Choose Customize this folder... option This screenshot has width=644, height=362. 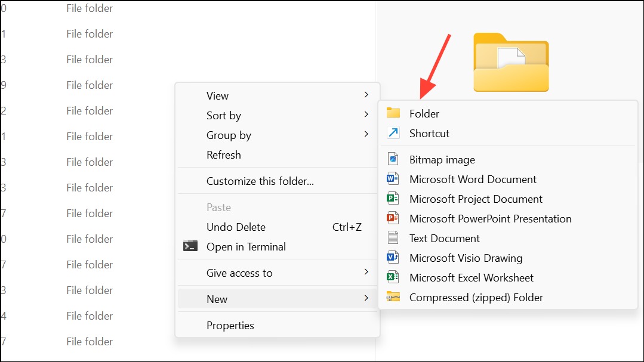(x=260, y=181)
